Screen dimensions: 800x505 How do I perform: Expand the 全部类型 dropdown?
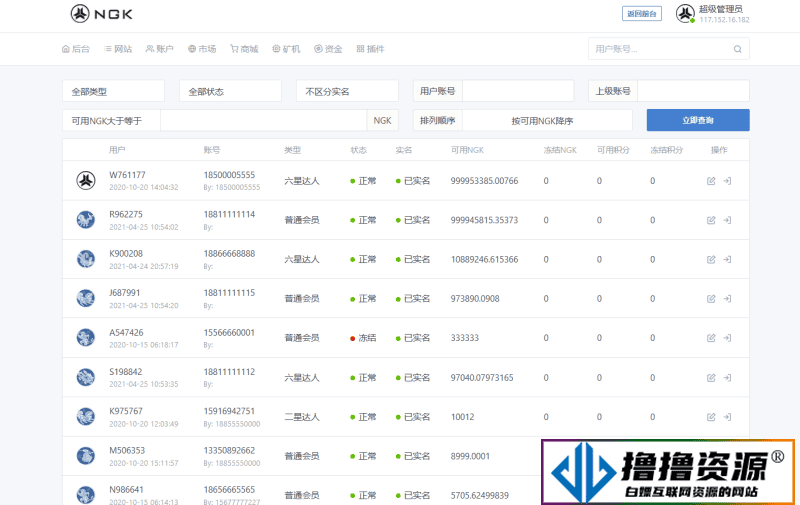113,91
